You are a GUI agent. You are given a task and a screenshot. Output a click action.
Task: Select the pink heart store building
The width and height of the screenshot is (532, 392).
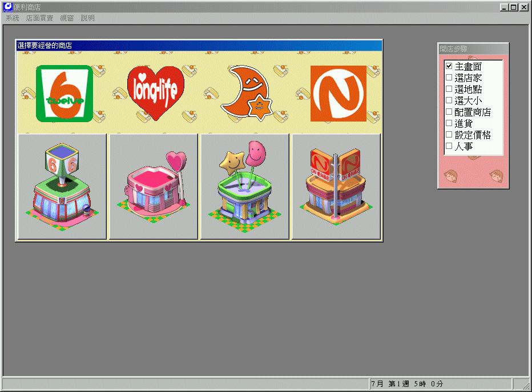click(x=154, y=186)
